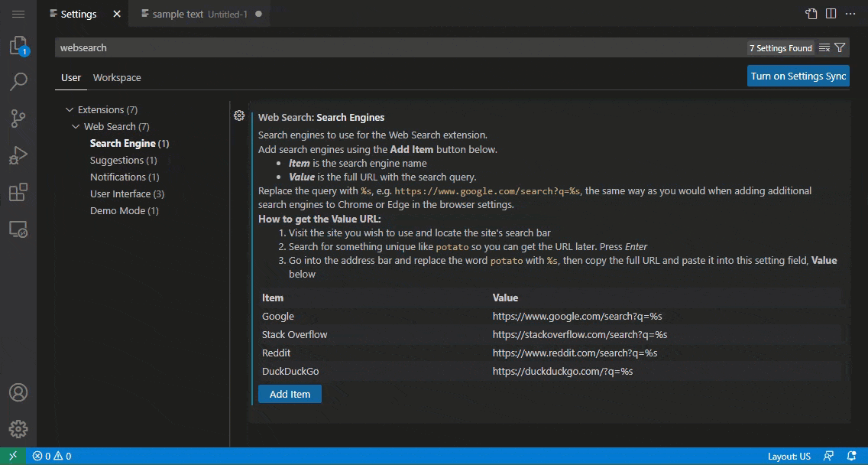Select Notifications (1) in settings tree
Image resolution: width=868 pixels, height=465 pixels.
click(125, 177)
